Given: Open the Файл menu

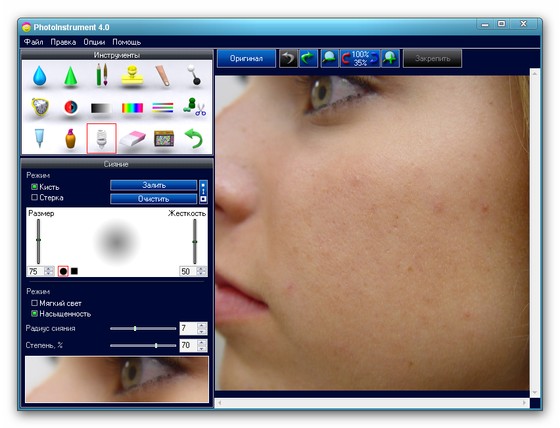Looking at the screenshot, I should [x=33, y=42].
